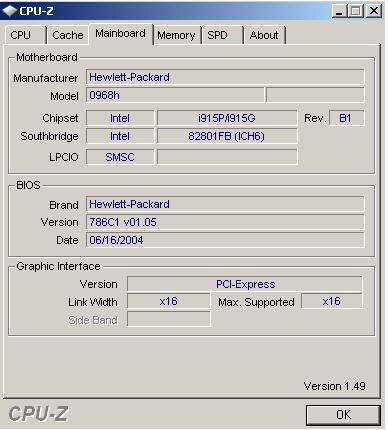Image resolution: width=388 pixels, height=430 pixels.
Task: Click the revision value B1
Action: point(346,118)
